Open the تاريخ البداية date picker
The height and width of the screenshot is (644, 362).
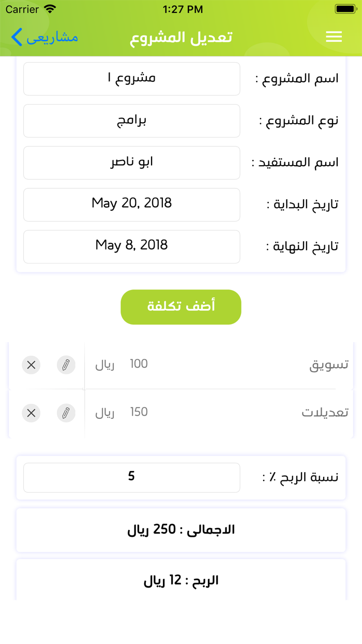[131, 204]
